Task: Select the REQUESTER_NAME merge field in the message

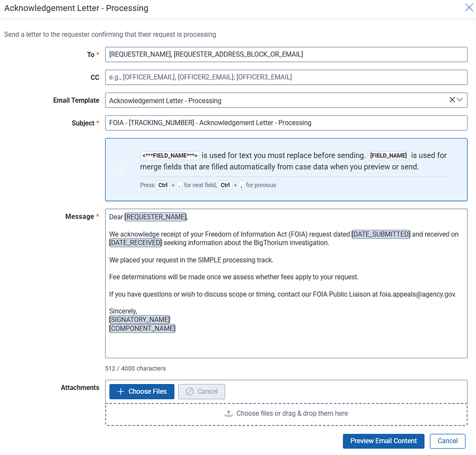Action: tap(156, 217)
